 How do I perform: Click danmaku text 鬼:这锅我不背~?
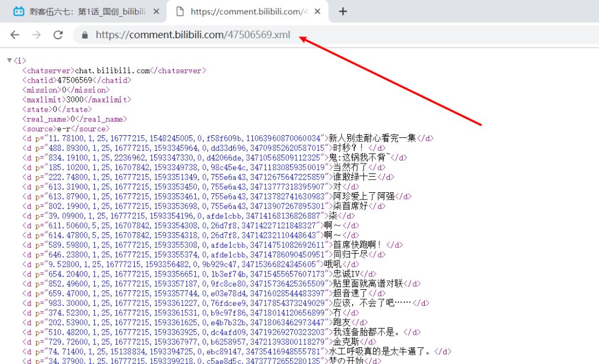[359, 157]
